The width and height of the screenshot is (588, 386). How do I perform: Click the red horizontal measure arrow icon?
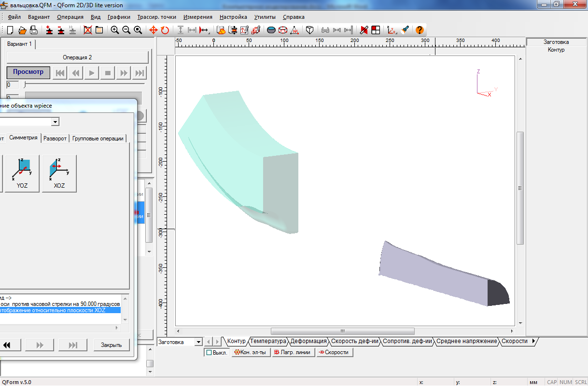(x=204, y=30)
